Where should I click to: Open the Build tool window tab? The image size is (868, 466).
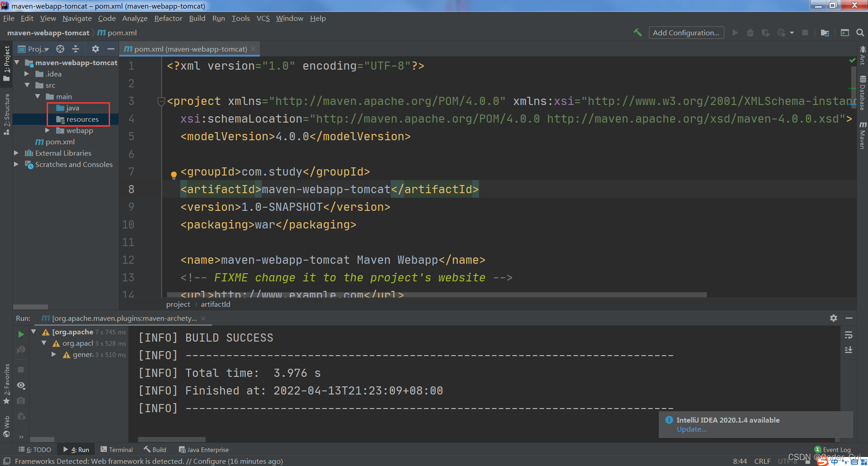point(155,450)
